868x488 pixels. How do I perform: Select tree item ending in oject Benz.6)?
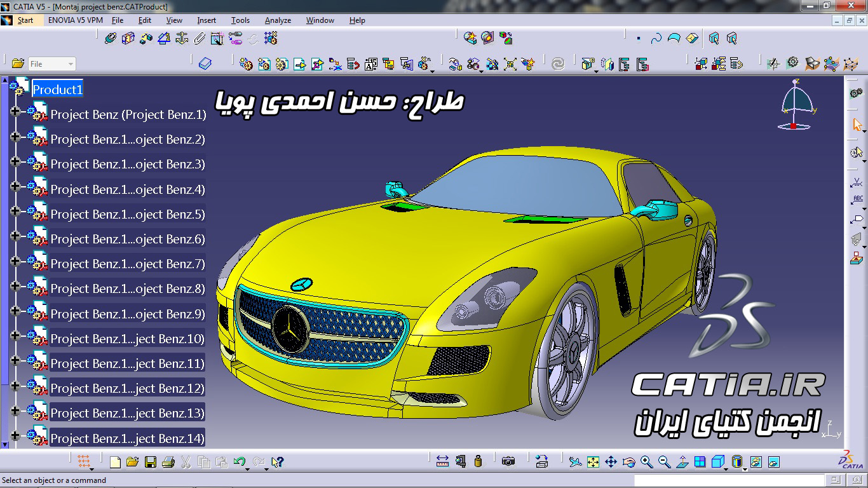tap(128, 240)
